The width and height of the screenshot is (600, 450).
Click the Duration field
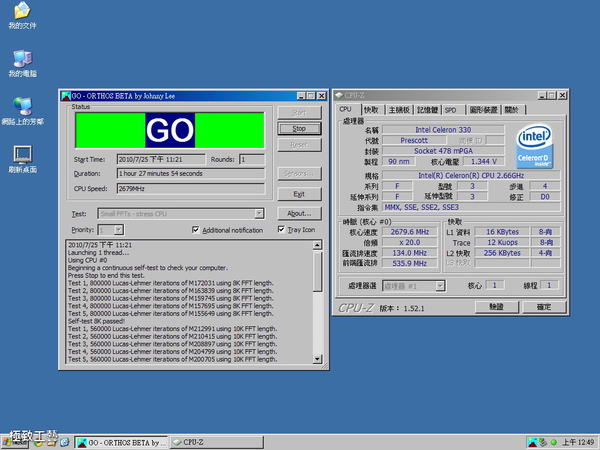(191, 173)
